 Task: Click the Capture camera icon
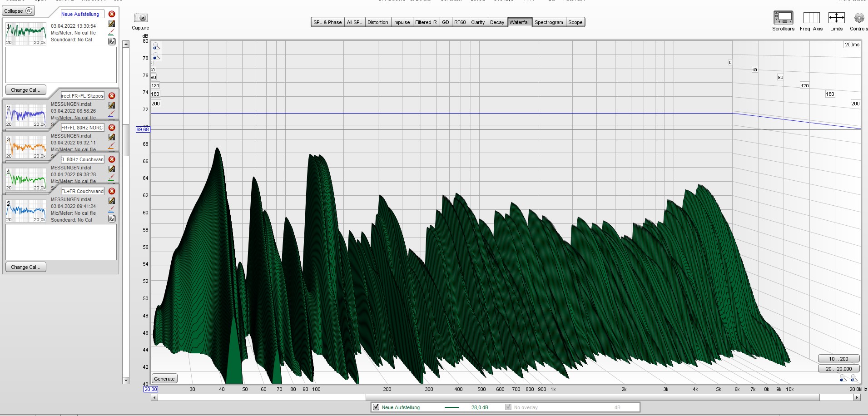pyautogui.click(x=140, y=18)
